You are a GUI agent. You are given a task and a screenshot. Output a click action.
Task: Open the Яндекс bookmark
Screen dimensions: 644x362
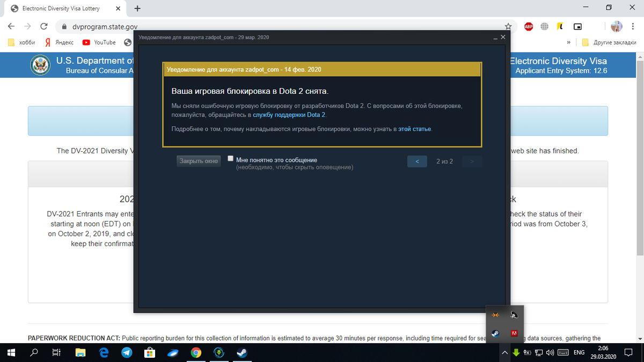[x=59, y=42]
